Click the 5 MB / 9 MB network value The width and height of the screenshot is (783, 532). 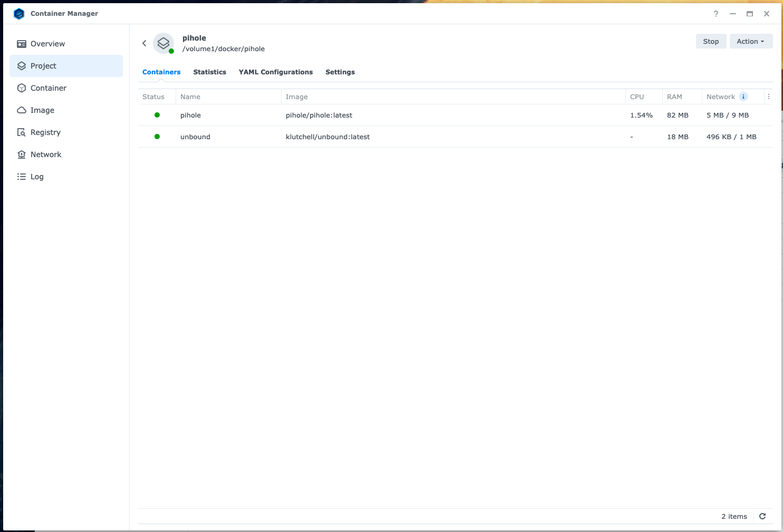point(728,115)
